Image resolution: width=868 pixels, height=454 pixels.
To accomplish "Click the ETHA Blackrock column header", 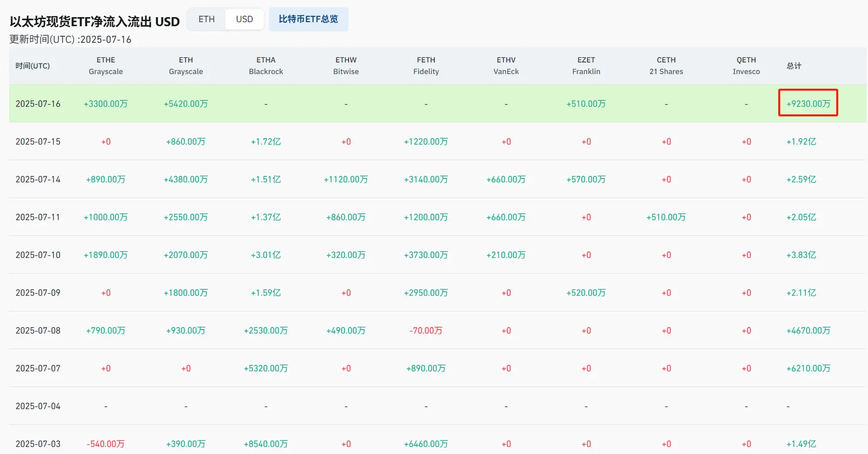I will 266,66.
